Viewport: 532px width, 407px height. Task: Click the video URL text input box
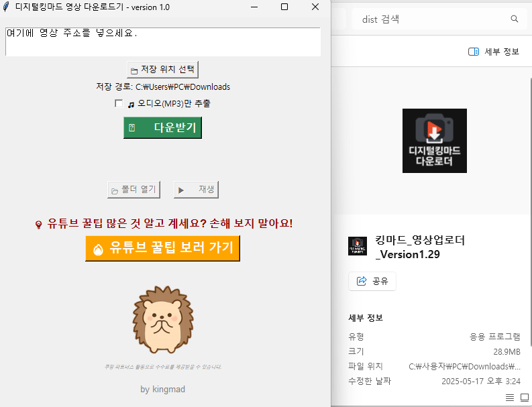click(x=163, y=42)
